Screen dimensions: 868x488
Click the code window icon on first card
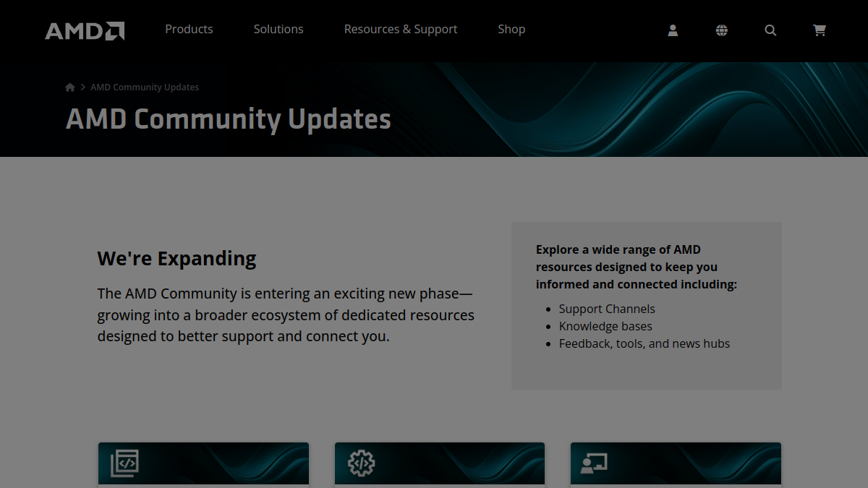(124, 463)
